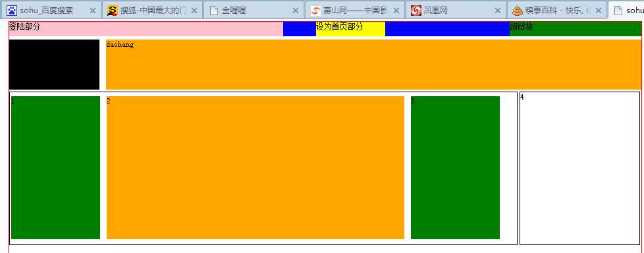Click the white box labeled 4
644x253 pixels.
click(580, 169)
